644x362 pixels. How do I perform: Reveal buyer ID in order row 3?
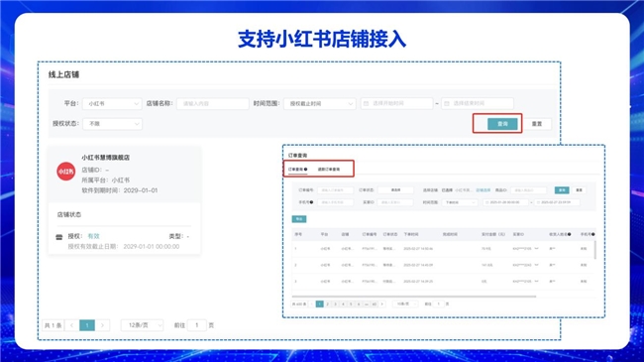pyautogui.click(x=536, y=282)
